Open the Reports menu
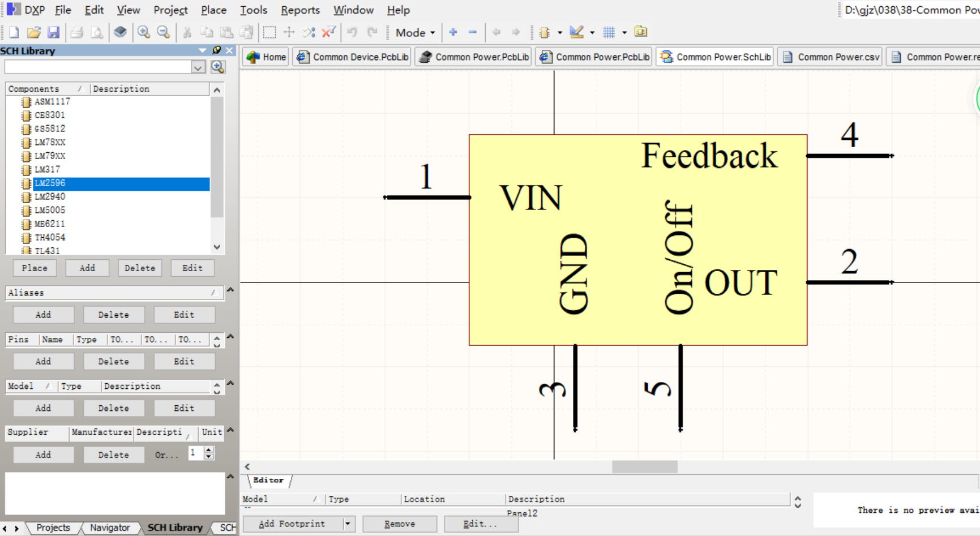 point(300,10)
